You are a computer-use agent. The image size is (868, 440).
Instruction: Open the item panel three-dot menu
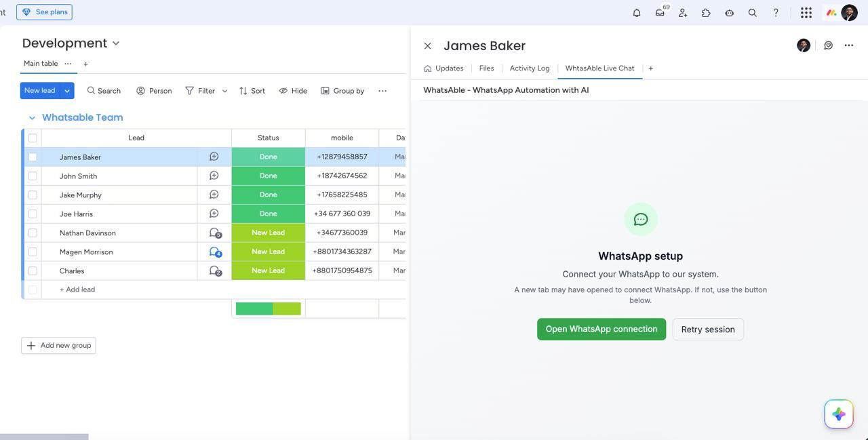tap(849, 45)
